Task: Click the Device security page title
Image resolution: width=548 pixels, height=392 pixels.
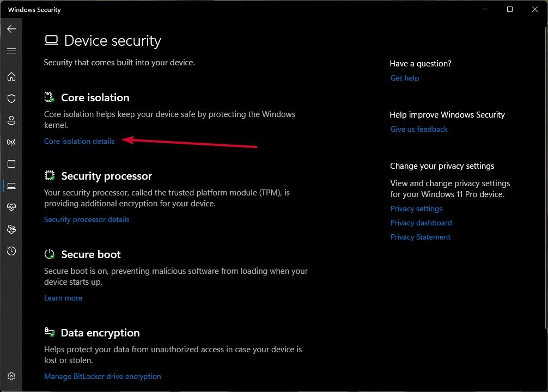Action: click(113, 41)
